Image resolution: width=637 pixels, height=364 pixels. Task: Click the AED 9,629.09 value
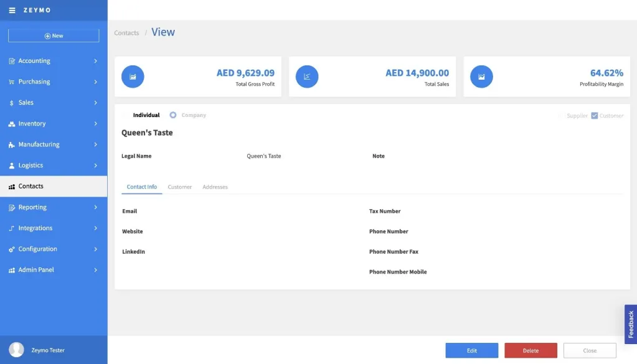pyautogui.click(x=245, y=73)
